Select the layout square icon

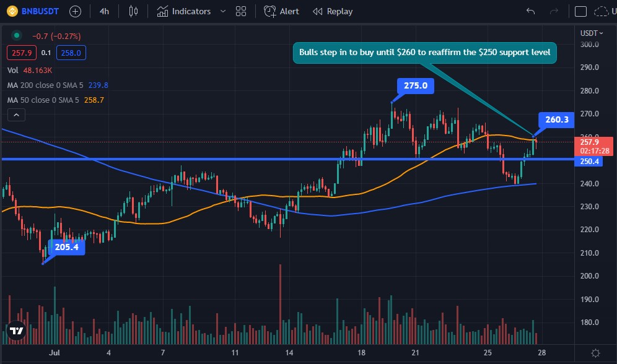pyautogui.click(x=581, y=11)
